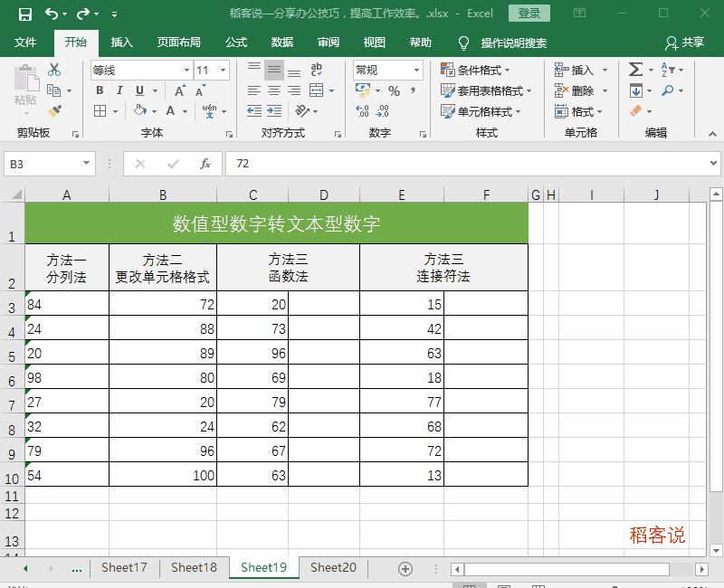This screenshot has height=588, width=724.
Task: Apply the fill color bucket
Action: [140, 110]
